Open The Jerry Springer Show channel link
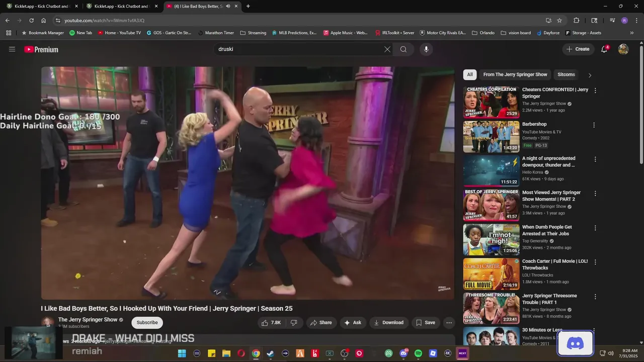644x362 pixels. [88, 320]
